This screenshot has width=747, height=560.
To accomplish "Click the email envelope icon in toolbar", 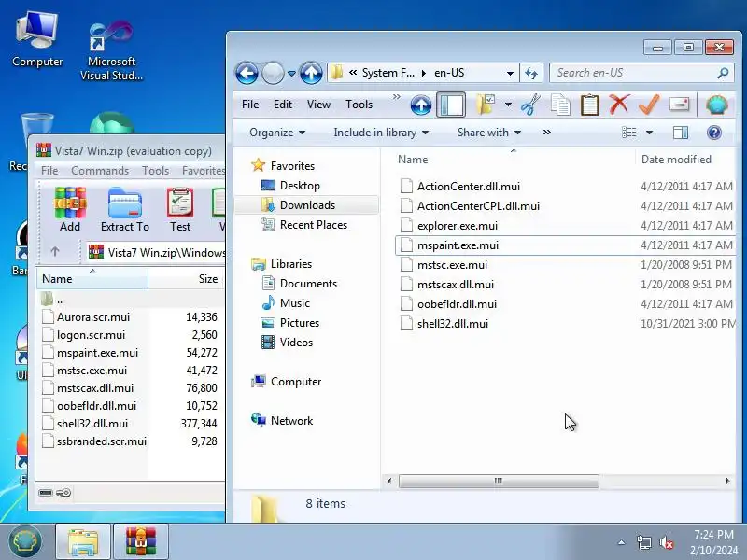I will click(x=679, y=105).
